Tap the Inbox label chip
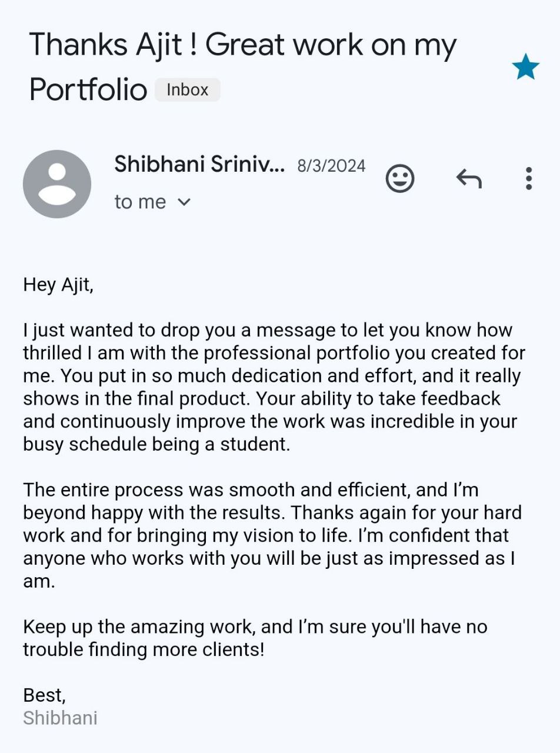 coord(187,90)
